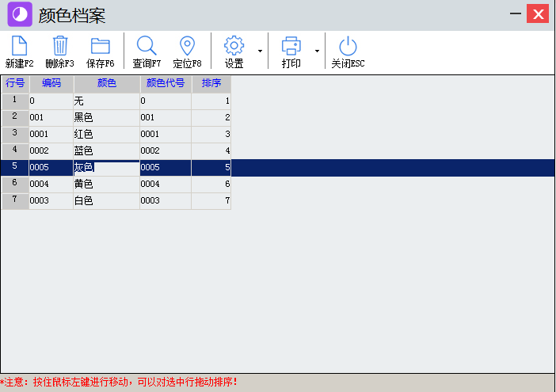Minimize the 颜色档案 window
The width and height of the screenshot is (556, 392).
point(516,14)
